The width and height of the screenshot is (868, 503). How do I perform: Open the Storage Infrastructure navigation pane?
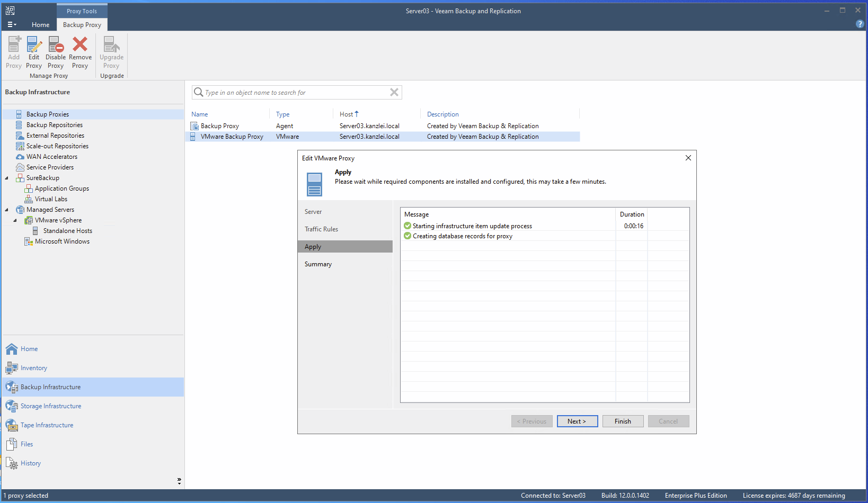93,406
